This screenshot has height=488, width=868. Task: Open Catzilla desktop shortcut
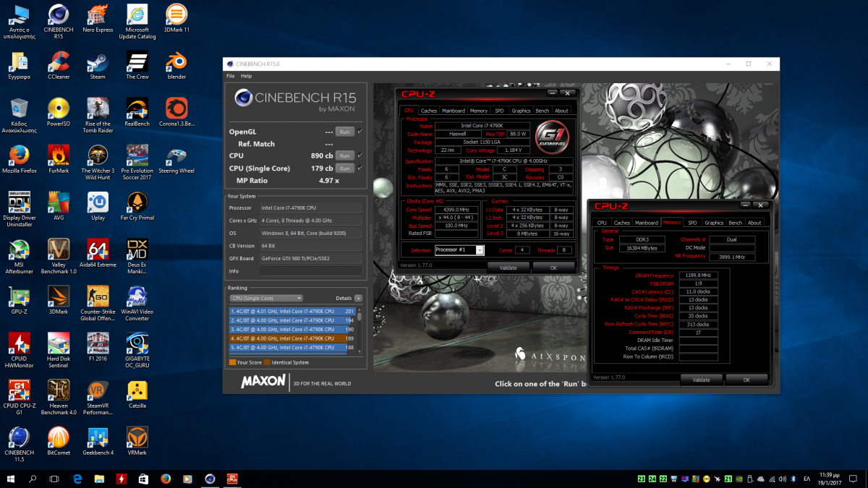[137, 395]
